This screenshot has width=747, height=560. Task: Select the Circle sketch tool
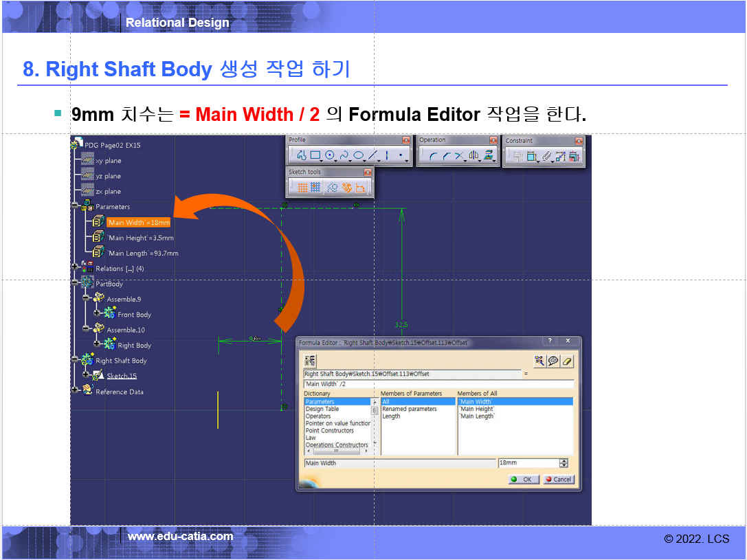pos(330,156)
